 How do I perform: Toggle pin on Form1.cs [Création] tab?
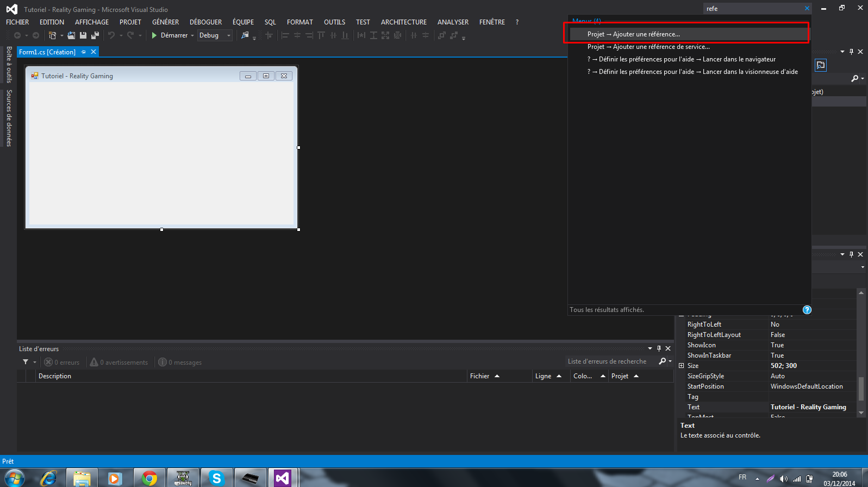pyautogui.click(x=83, y=52)
